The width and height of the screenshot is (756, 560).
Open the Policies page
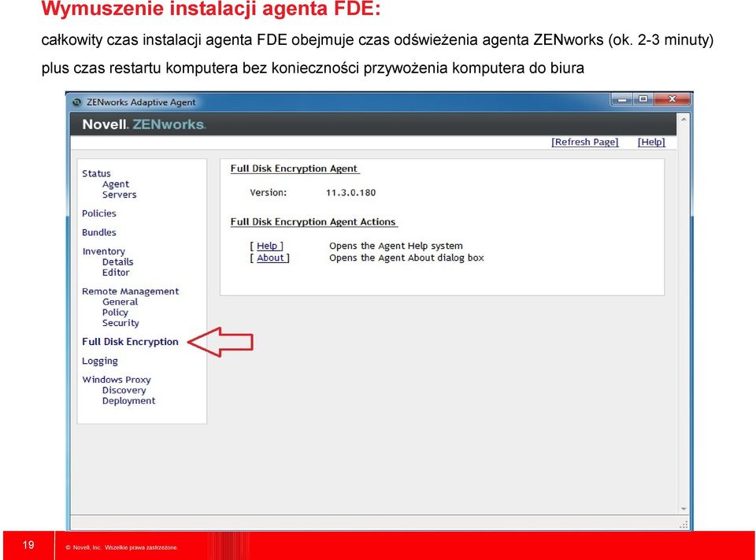pos(99,213)
